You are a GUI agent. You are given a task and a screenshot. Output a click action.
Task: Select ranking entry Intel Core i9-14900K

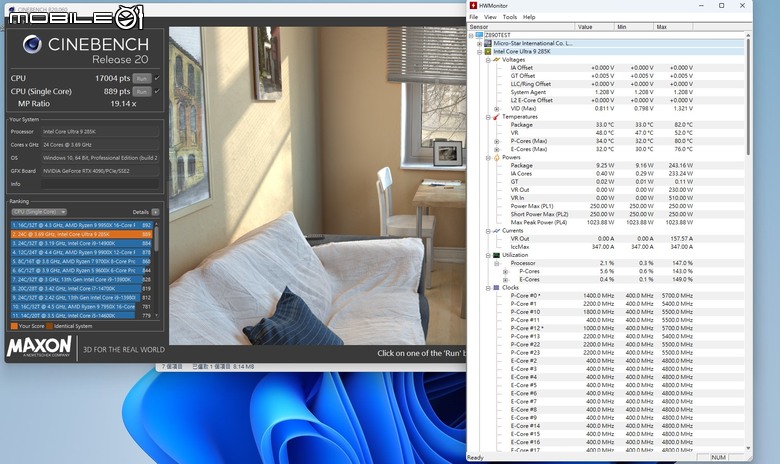(x=81, y=243)
